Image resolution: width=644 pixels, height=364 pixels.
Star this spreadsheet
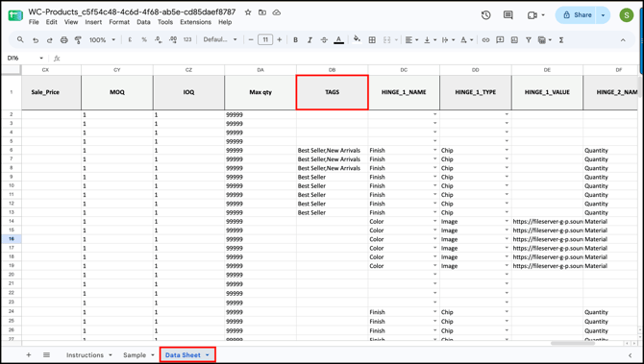[x=248, y=12]
